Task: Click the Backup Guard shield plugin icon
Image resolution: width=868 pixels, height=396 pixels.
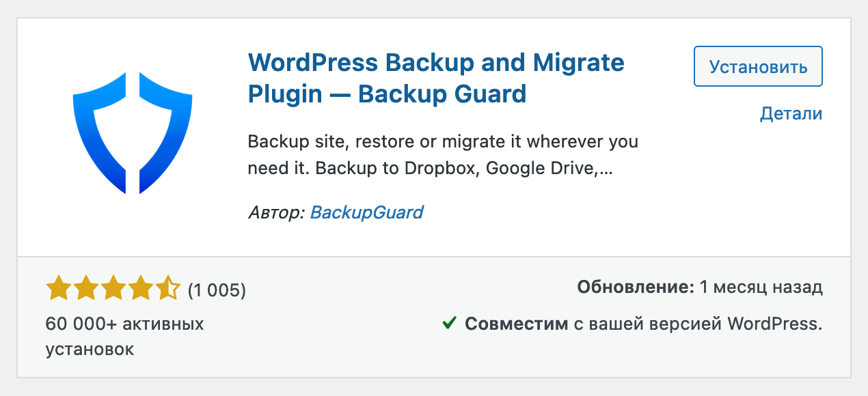Action: [133, 133]
